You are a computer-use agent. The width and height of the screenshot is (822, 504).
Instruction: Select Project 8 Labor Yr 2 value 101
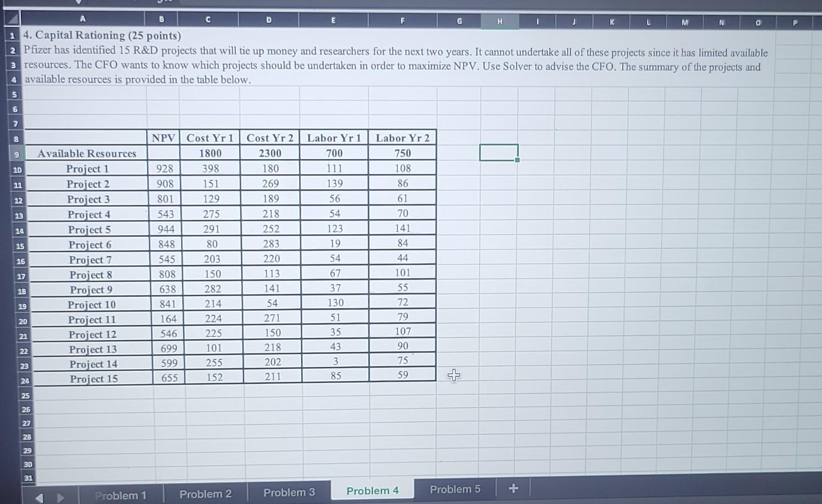tap(403, 273)
